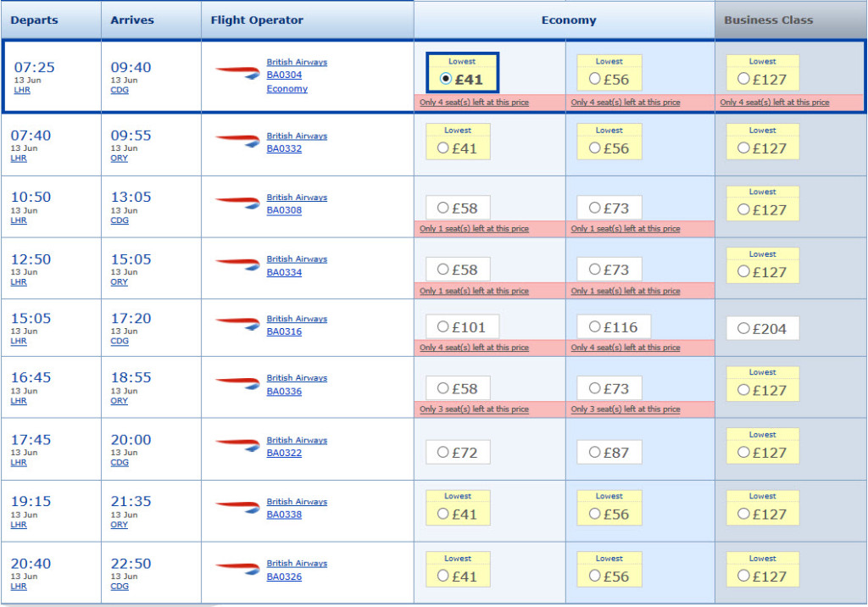The height and width of the screenshot is (607, 868).
Task: Select £87 fare on 17:45 flight
Action: 594,452
